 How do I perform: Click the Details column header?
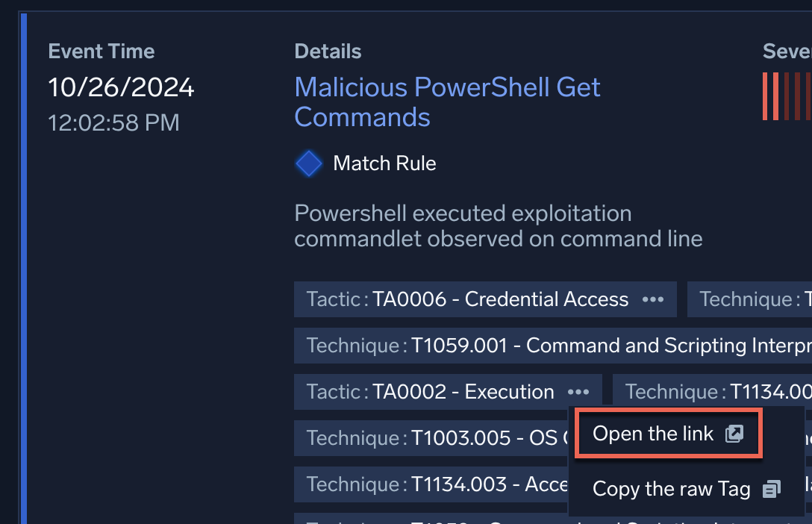pos(328,52)
